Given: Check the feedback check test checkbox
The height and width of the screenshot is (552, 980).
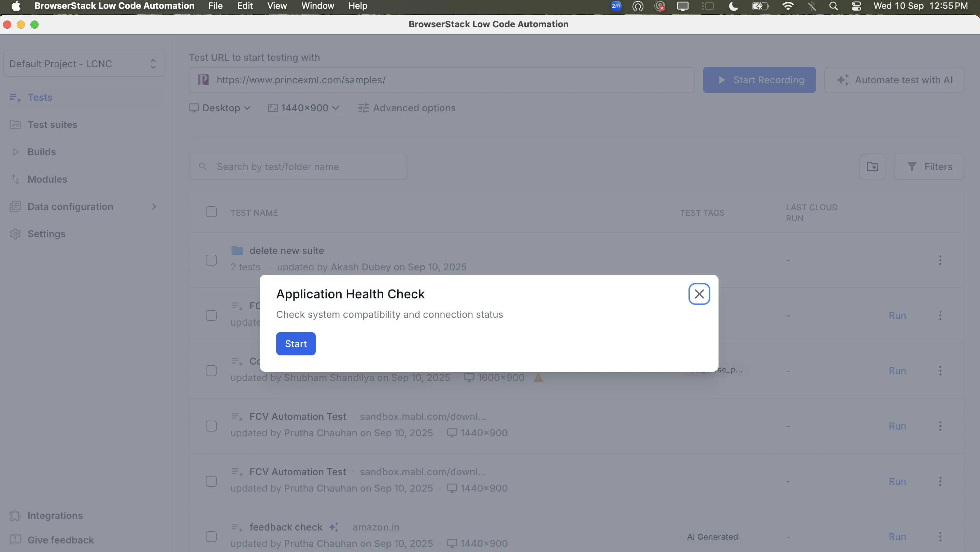Looking at the screenshot, I should (211, 537).
